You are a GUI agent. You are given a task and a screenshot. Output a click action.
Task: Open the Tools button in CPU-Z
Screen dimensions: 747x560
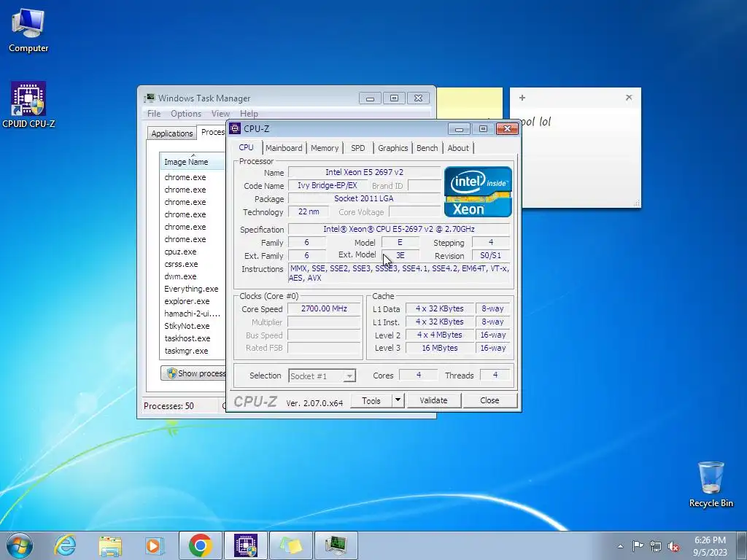(371, 400)
